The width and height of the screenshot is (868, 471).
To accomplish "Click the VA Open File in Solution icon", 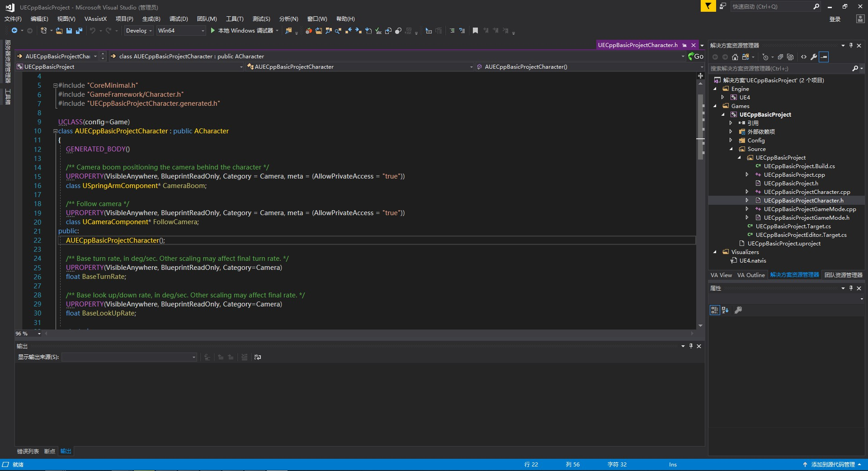I will (319, 31).
